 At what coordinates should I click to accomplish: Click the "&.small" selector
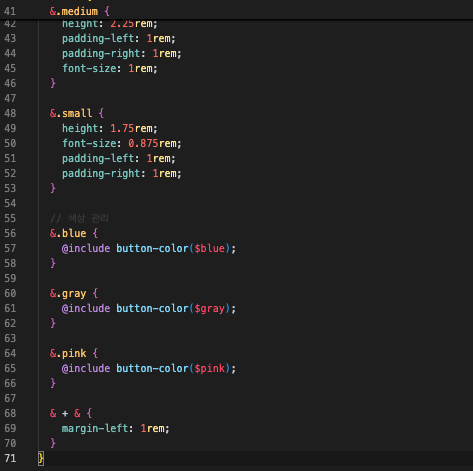click(x=71, y=113)
